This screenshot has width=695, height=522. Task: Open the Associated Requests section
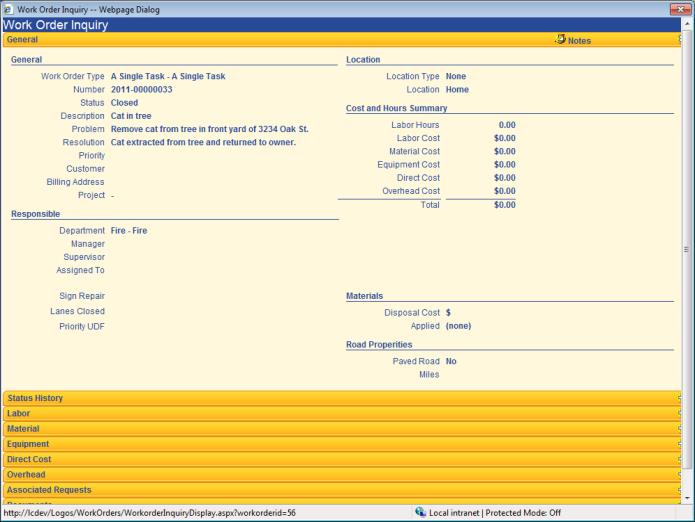49,490
